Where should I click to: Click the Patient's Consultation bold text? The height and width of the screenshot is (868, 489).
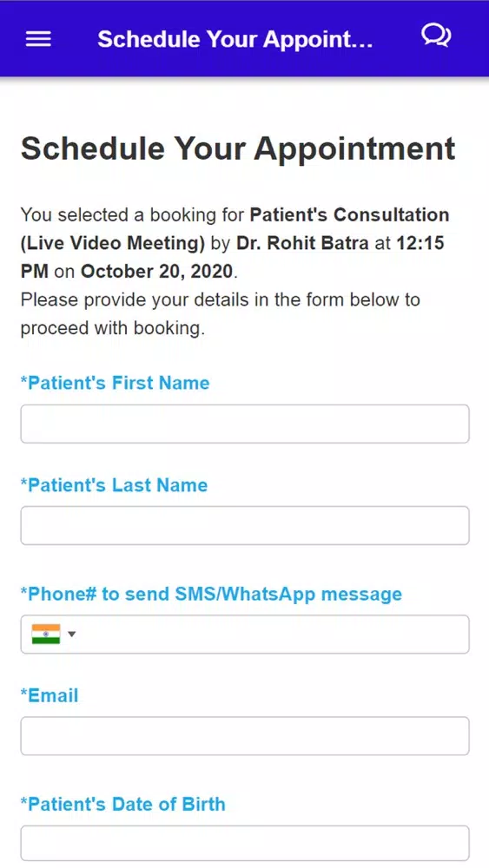tap(349, 214)
